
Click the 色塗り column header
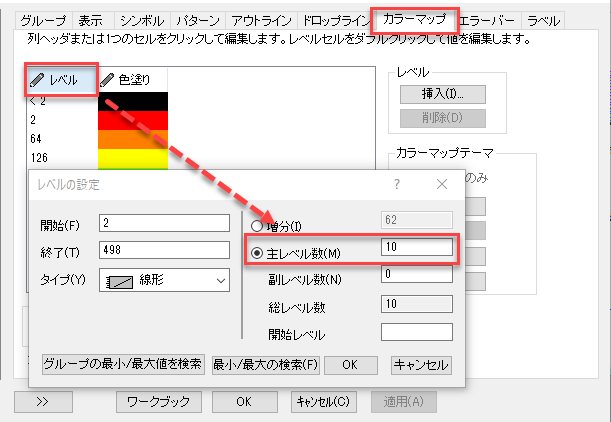pos(133,80)
